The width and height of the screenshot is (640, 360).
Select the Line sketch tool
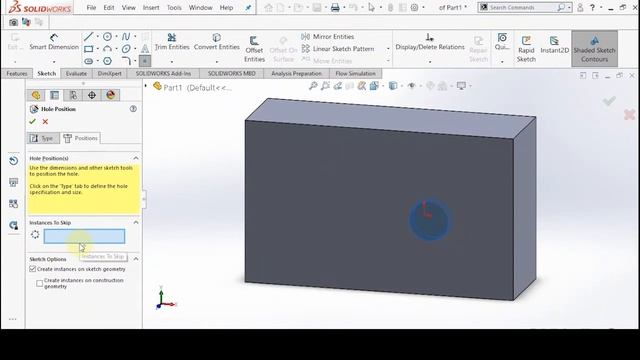click(x=88, y=37)
